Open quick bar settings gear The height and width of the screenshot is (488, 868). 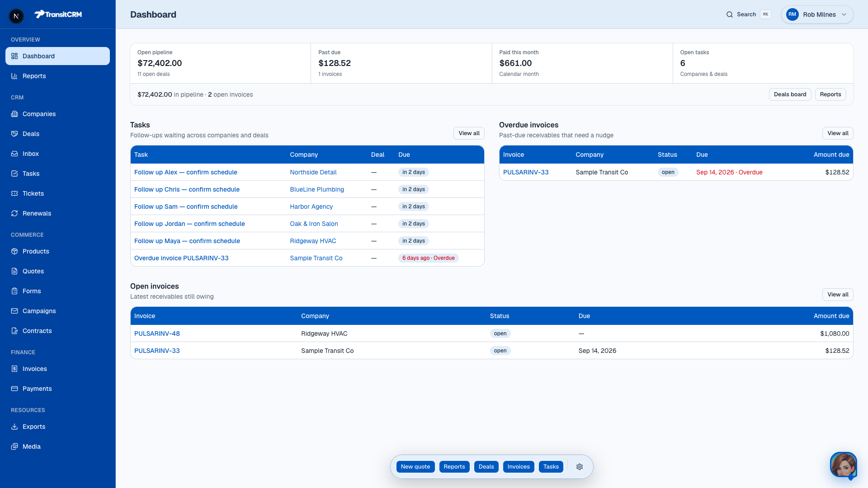580,467
